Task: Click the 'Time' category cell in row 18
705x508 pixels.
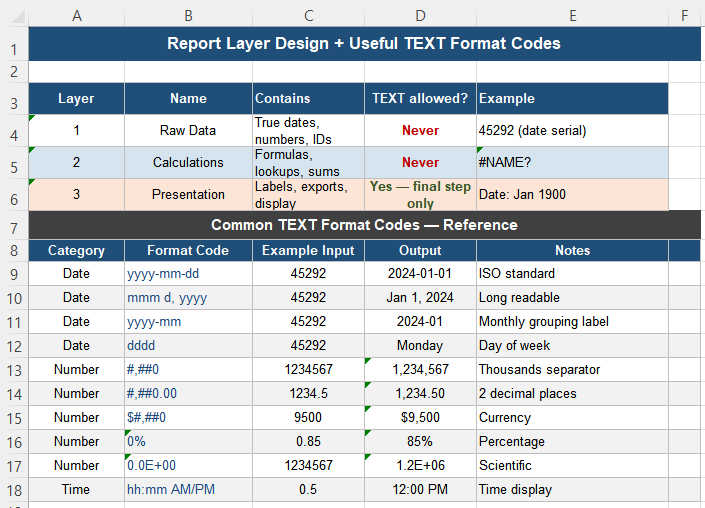Action: click(x=76, y=490)
